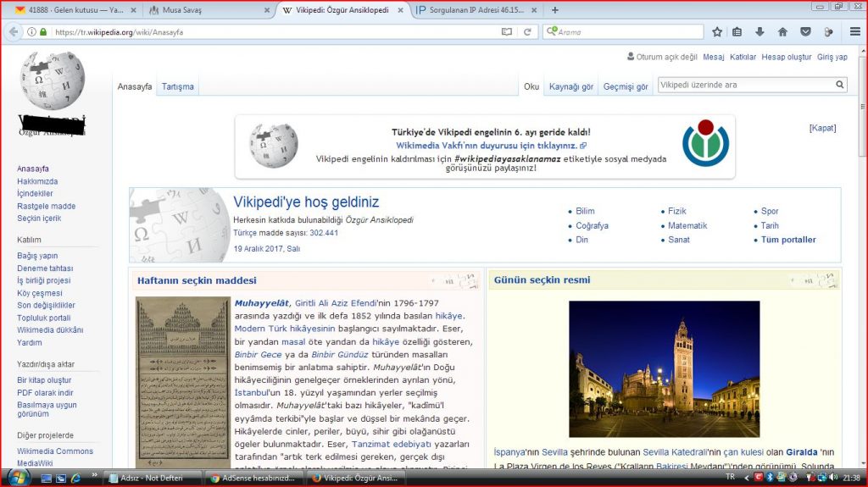Open Muhayyelât manuscript thumbnail
This screenshot has width=868, height=487.
[183, 383]
